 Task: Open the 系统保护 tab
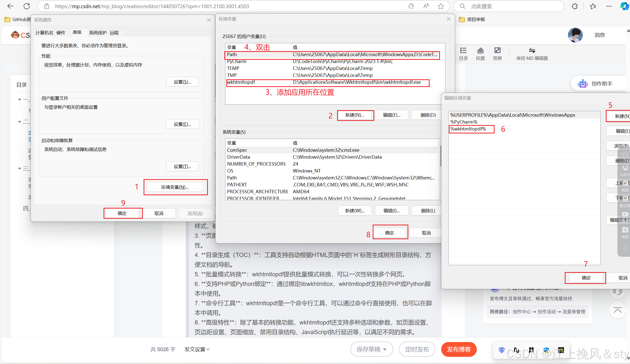coord(98,33)
